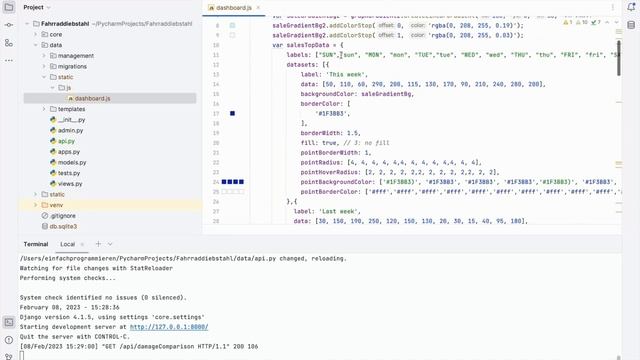Viewport: 640px width, 360px height.
Task: Open api.py in the project tree
Action: point(66,141)
